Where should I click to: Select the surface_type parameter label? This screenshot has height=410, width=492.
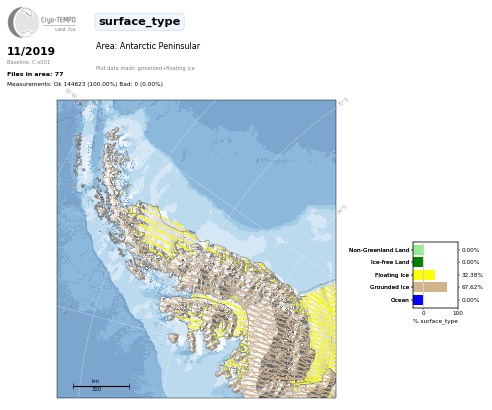pos(140,22)
